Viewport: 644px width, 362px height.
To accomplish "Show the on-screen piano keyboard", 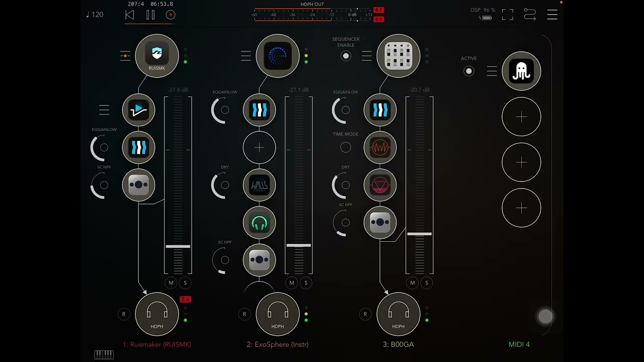I will [x=104, y=355].
